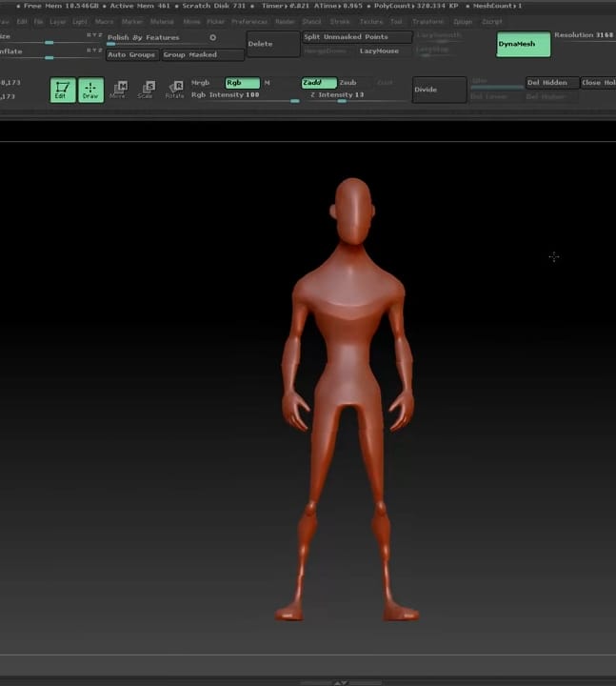This screenshot has height=686, width=616.
Task: Click the Del Hidden button
Action: click(x=552, y=83)
